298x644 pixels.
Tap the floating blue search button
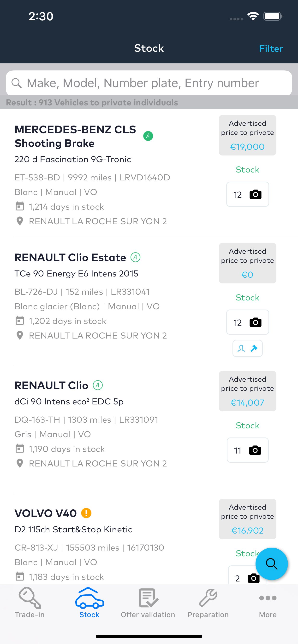271,564
